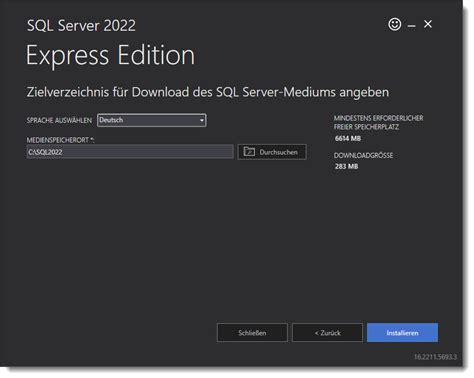Click the Schließen button
The height and width of the screenshot is (378, 474).
(252, 333)
